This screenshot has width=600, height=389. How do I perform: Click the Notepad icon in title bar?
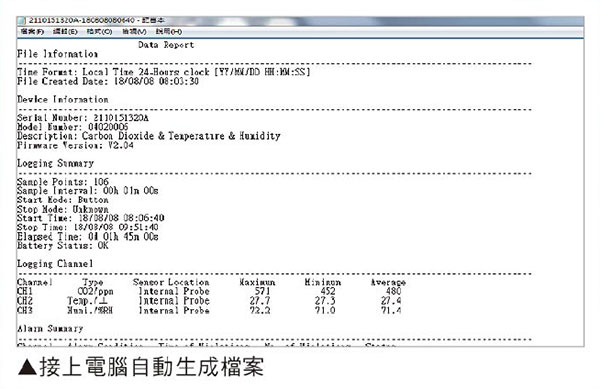[22, 20]
